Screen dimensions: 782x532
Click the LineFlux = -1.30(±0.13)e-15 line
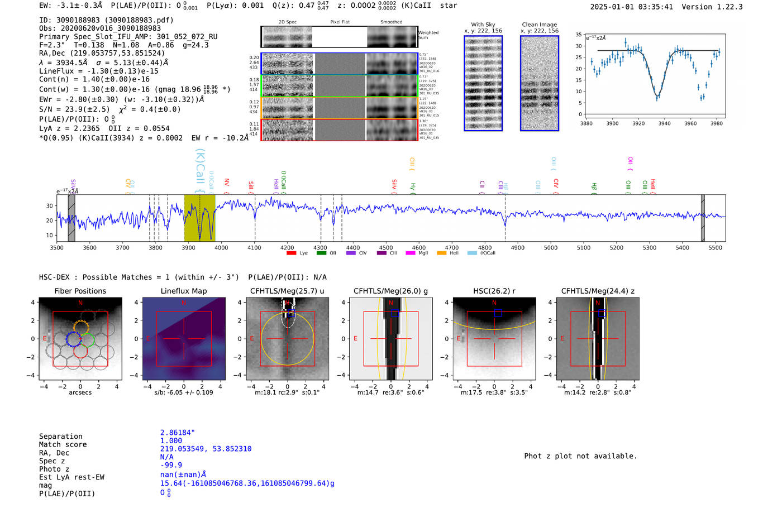99,71
